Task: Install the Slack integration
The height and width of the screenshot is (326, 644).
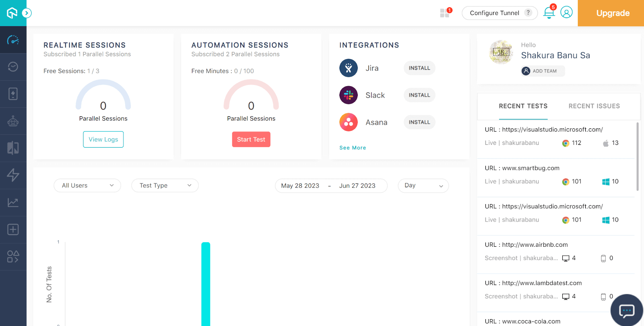Action: coord(419,95)
